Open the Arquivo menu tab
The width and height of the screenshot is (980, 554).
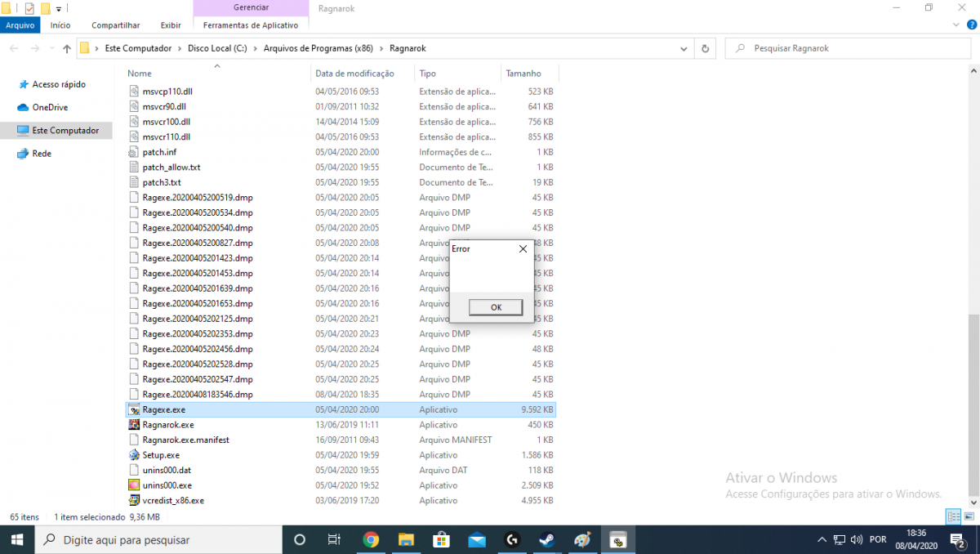(20, 25)
